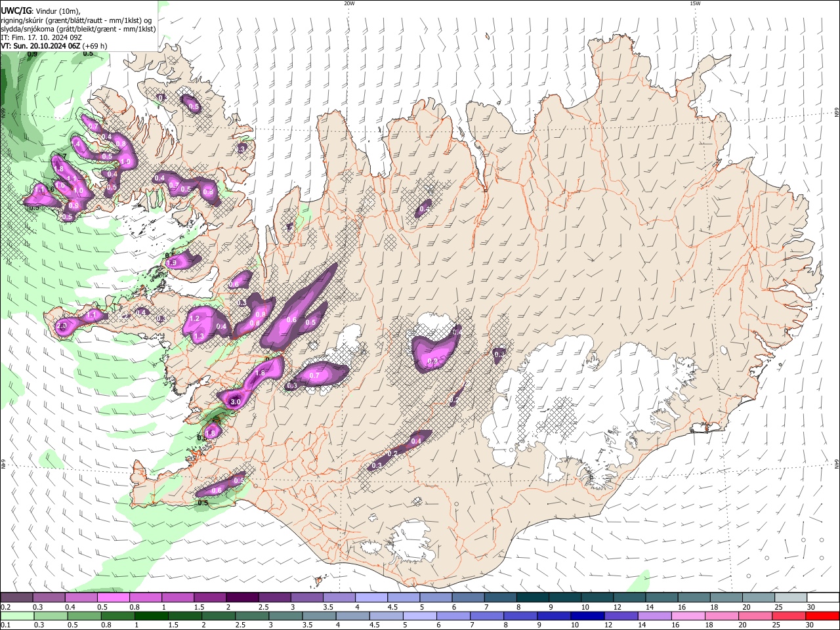Select the 'slydda/snjókoma' legend description line
Viewport: 840px width, 630px height.
pyautogui.click(x=78, y=29)
